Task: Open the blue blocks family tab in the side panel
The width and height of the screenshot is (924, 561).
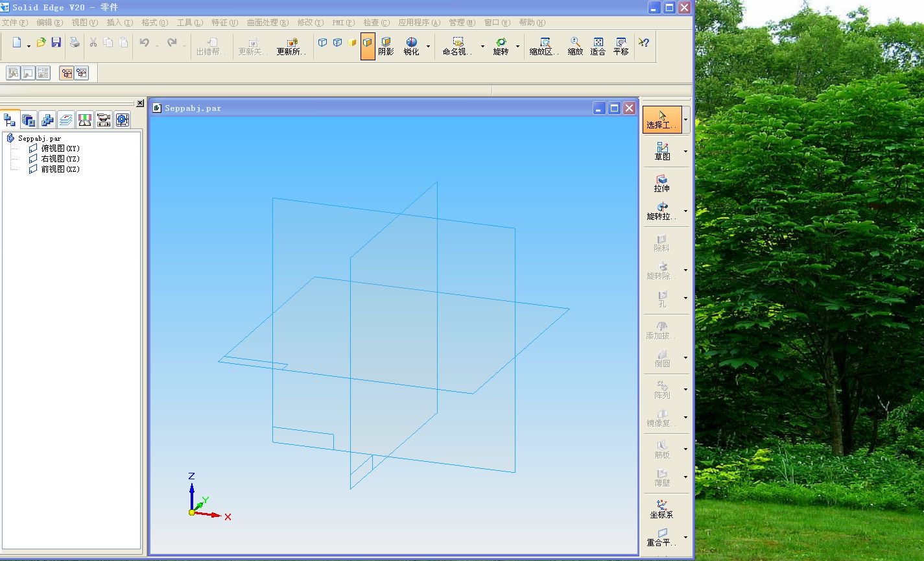Action: coord(47,119)
